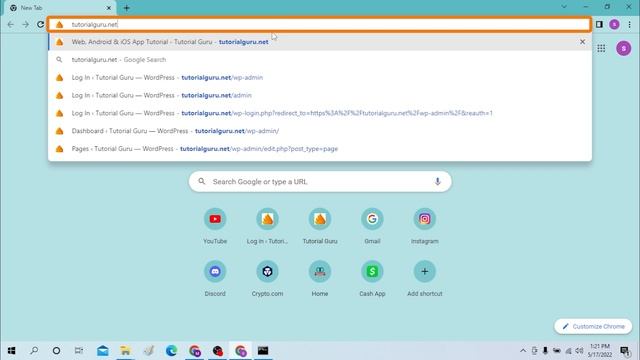Open the Instagram shortcut
Viewport: 640px width, 360px height.
(x=424, y=226)
